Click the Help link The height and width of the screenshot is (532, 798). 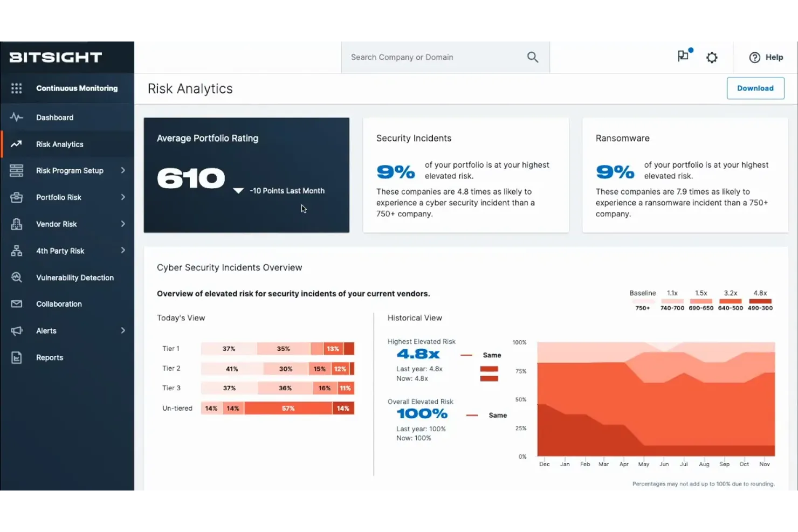(x=774, y=57)
